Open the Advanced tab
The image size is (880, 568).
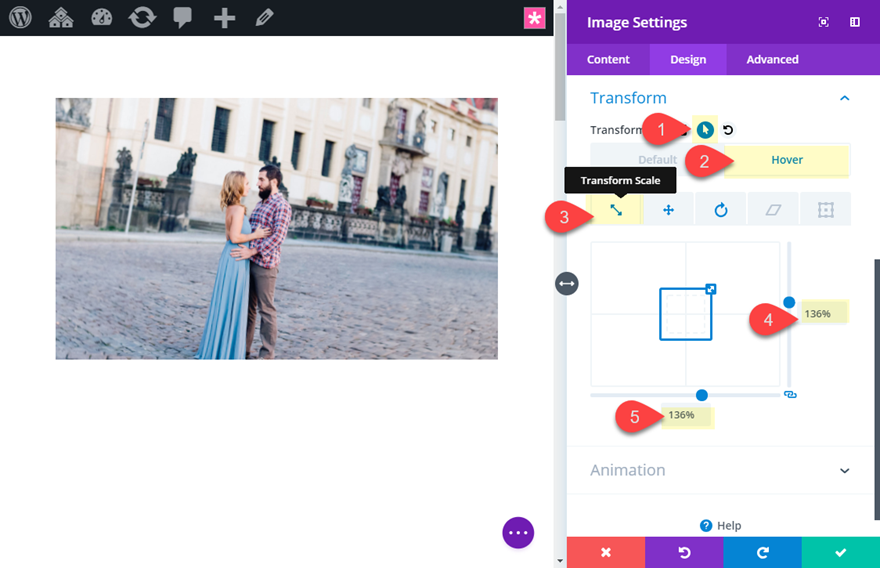pyautogui.click(x=772, y=60)
